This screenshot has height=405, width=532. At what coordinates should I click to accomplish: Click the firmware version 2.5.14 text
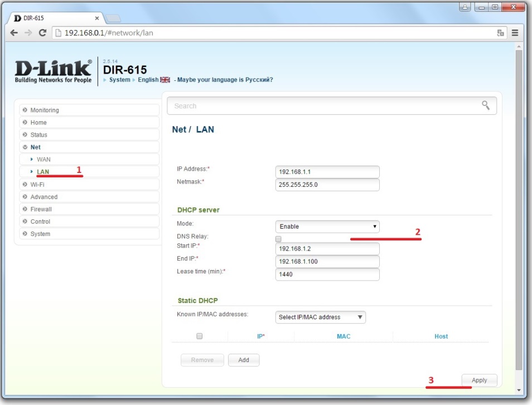point(110,61)
